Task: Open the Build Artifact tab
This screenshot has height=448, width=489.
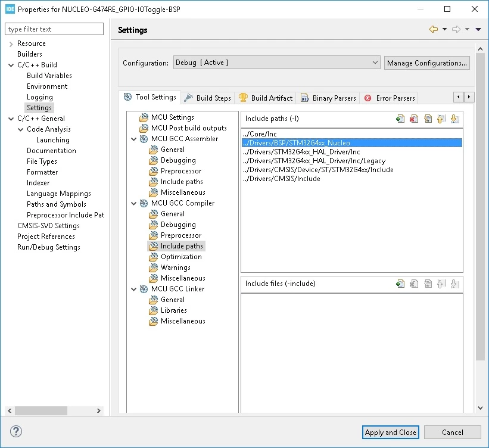Action: click(266, 98)
